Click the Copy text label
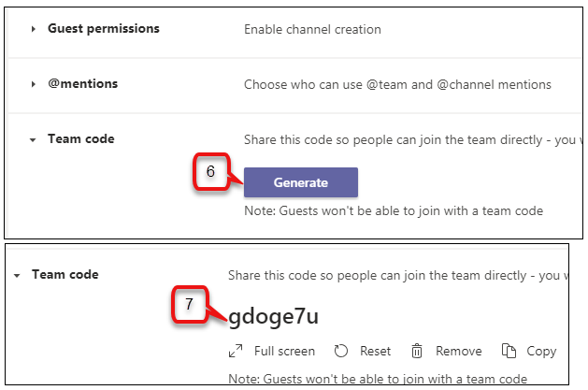Image resolution: width=588 pixels, height=390 pixels. 541,352
